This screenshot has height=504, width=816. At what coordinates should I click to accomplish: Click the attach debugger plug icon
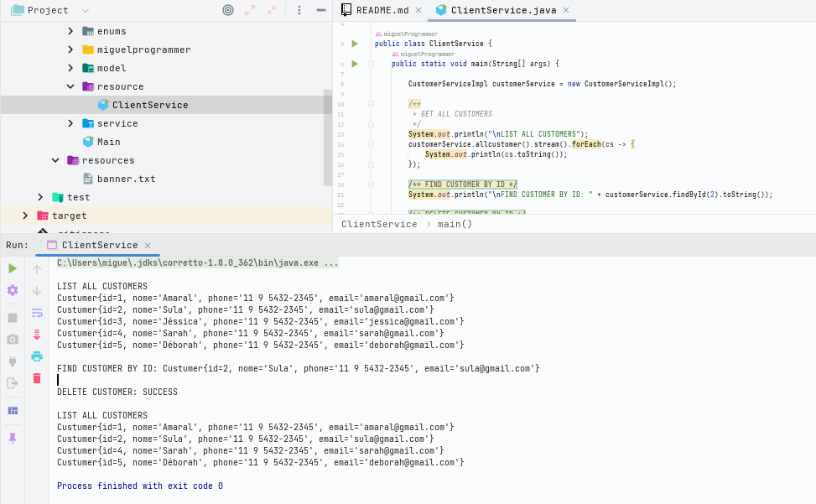pos(13,361)
